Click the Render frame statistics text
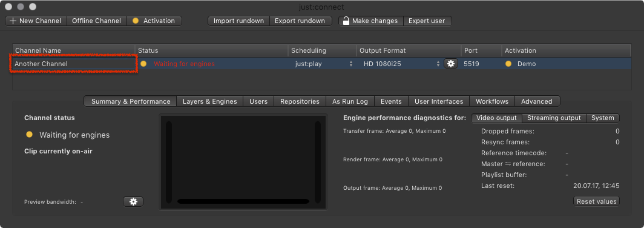 393,159
